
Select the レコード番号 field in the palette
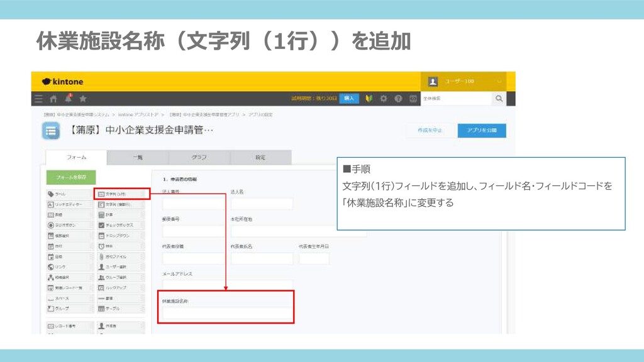(x=70, y=326)
